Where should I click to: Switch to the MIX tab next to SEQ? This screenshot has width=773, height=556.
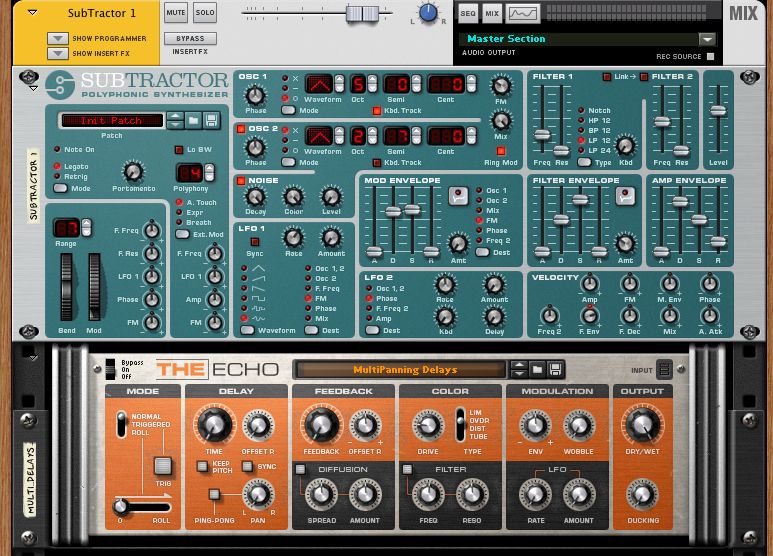coord(492,13)
